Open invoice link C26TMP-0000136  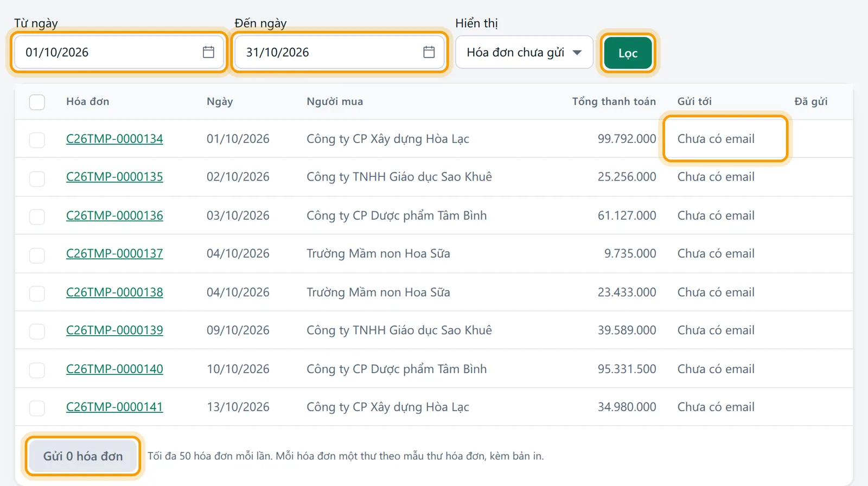(x=114, y=215)
